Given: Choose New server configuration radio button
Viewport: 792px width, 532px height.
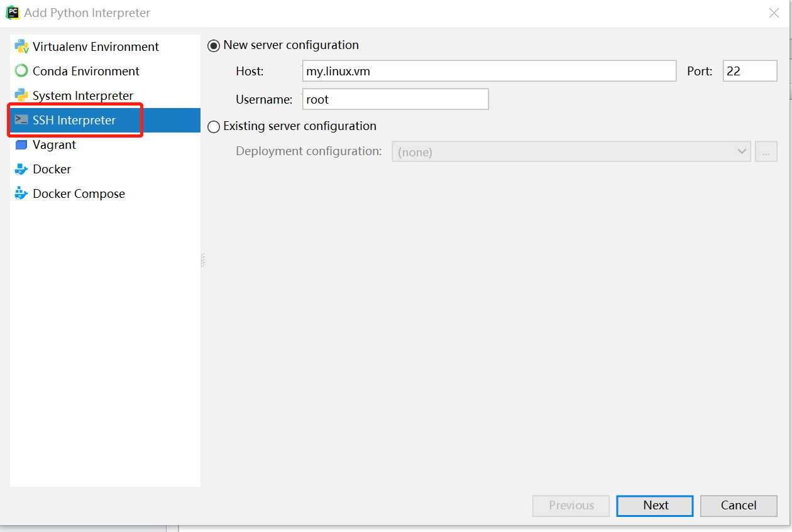Looking at the screenshot, I should click(214, 45).
